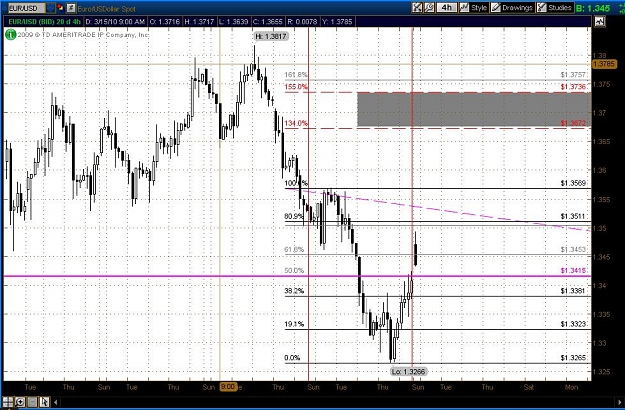Click the H: 1.3817 high bubble
Viewport: 625px width, 410px height.
(271, 36)
